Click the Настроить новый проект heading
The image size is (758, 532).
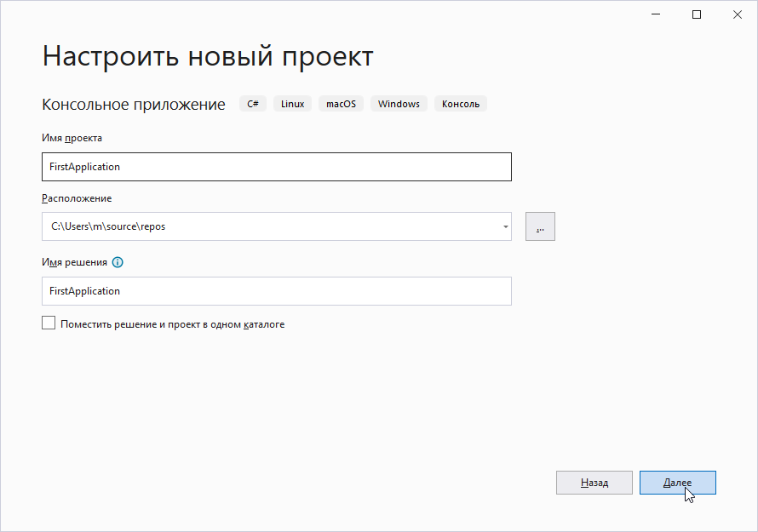click(207, 57)
